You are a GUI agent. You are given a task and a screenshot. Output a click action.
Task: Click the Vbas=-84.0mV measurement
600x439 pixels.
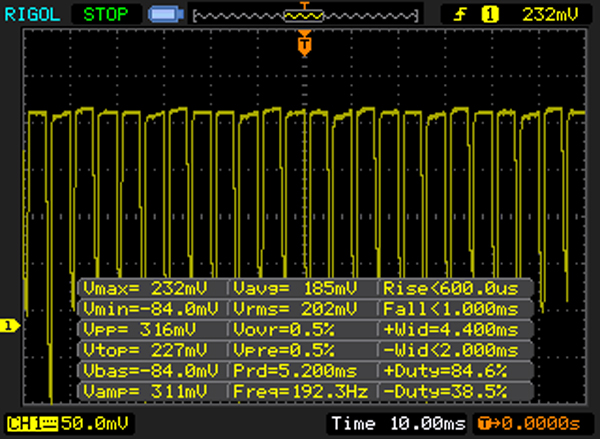(x=151, y=371)
